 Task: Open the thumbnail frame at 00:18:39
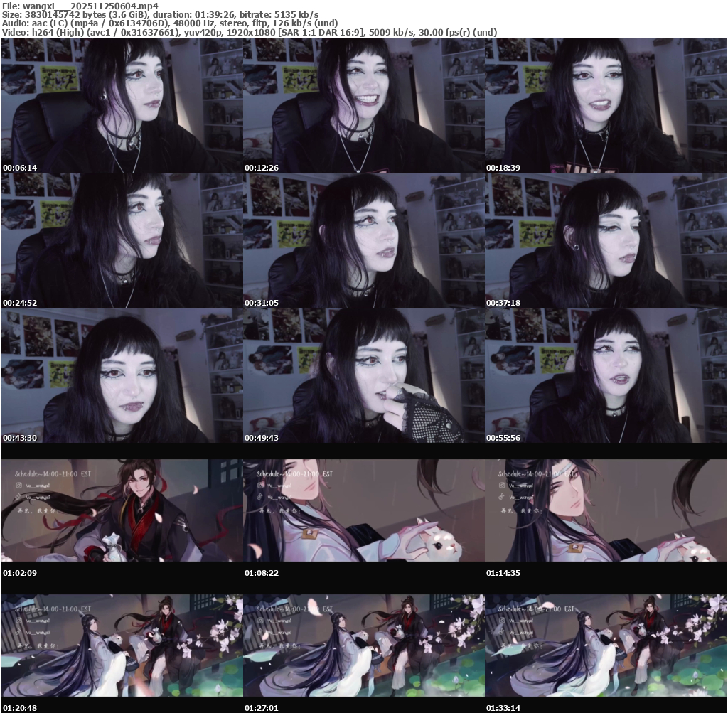(606, 105)
